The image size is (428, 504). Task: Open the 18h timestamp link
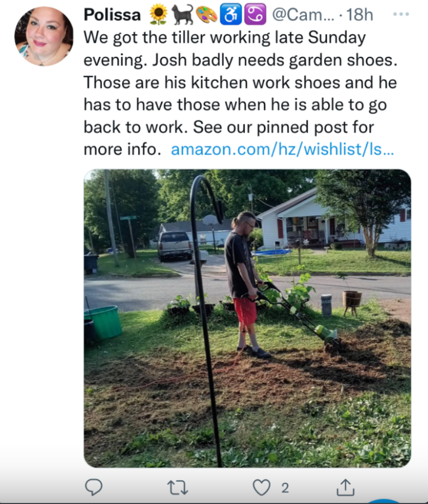click(359, 15)
